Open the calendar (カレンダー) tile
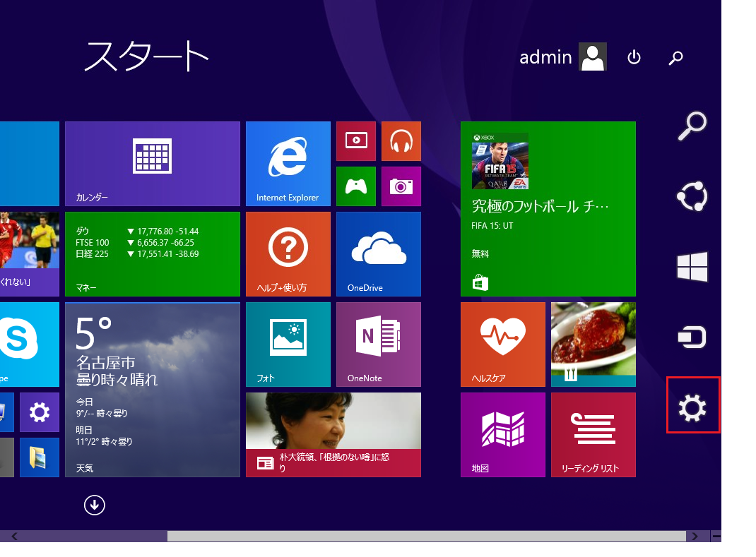The image size is (756, 557). pyautogui.click(x=152, y=163)
